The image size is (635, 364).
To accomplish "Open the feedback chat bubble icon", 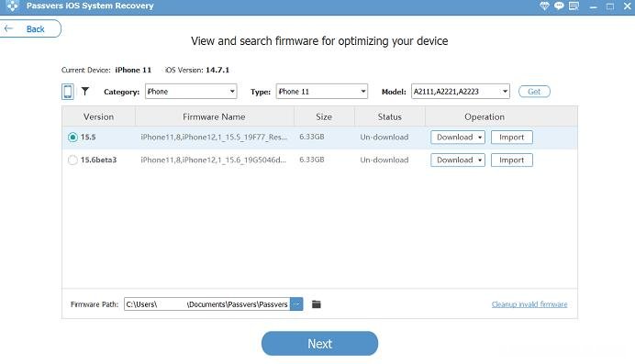I will [x=559, y=6].
